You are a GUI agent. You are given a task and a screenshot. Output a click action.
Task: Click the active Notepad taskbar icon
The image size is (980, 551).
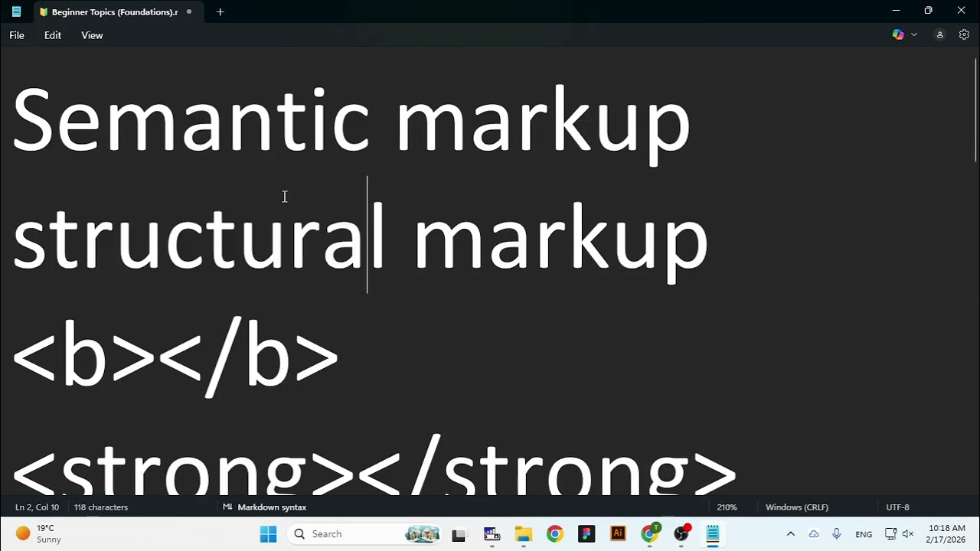713,534
